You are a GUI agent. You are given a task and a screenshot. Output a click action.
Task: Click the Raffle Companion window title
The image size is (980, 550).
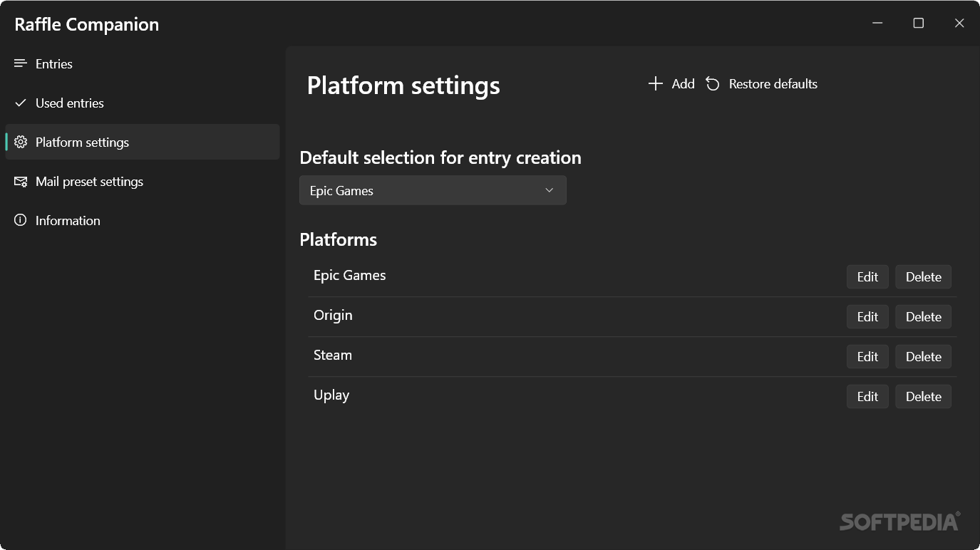pos(87,24)
